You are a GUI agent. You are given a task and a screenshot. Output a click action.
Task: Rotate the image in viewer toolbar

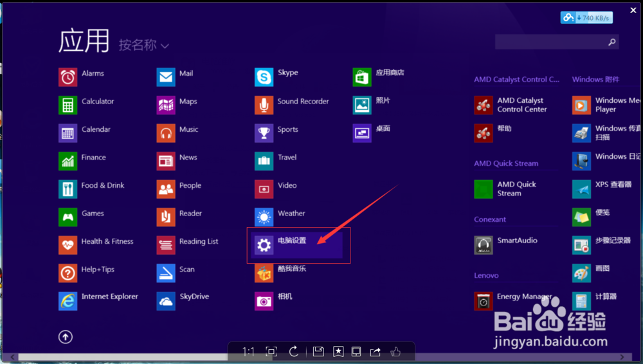294,352
